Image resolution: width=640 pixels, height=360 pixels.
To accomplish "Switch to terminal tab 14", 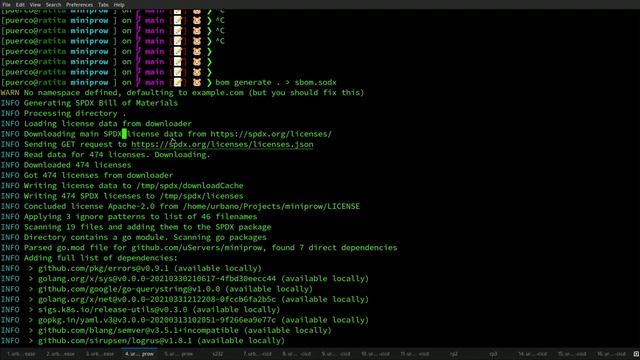I will [x=533, y=354].
